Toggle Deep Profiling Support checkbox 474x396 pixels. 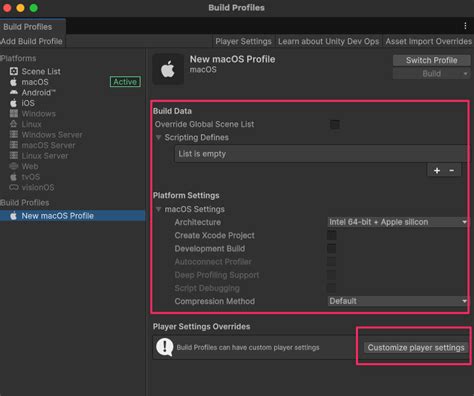click(x=332, y=275)
